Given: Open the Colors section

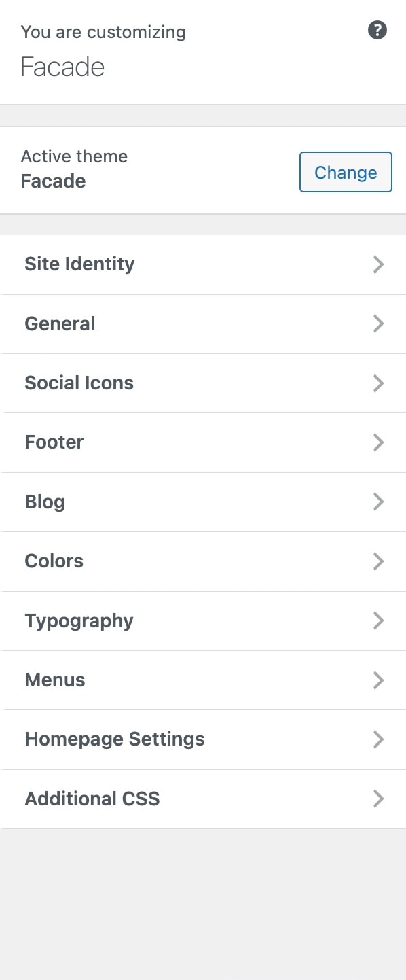Looking at the screenshot, I should (x=203, y=561).
